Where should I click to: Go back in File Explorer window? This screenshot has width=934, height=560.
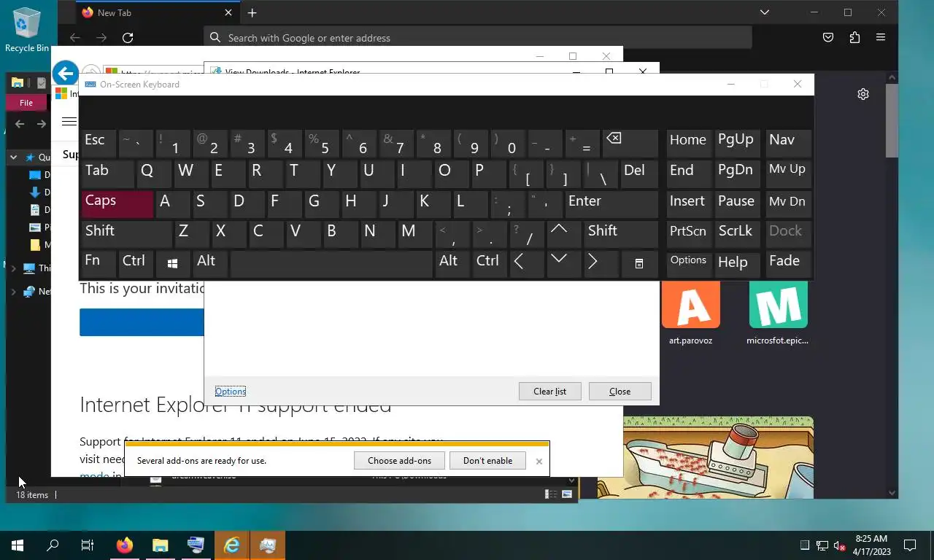click(20, 124)
